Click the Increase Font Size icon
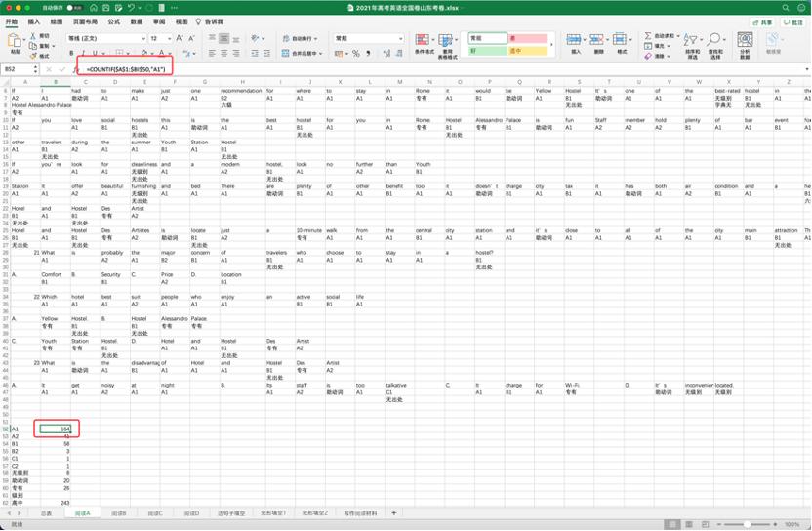The height and width of the screenshot is (531, 812). click(x=180, y=38)
